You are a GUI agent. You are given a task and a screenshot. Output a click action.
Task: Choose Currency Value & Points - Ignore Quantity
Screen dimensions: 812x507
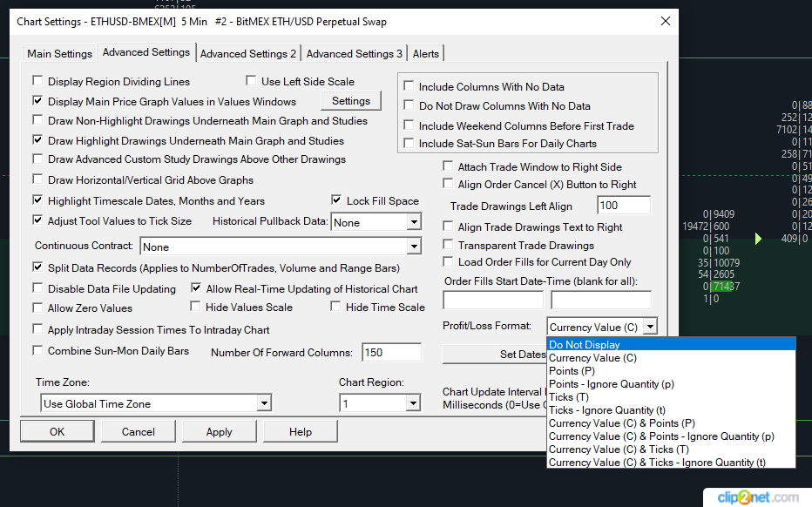pos(671,436)
